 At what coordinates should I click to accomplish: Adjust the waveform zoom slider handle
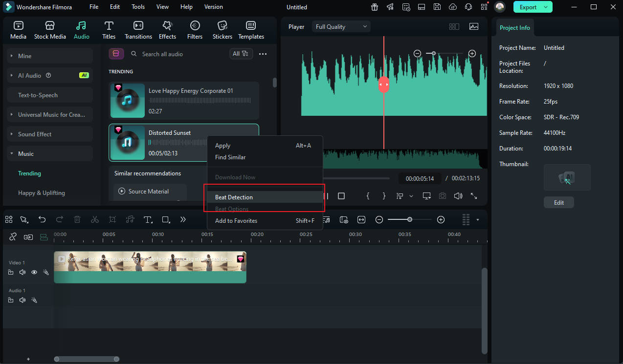coord(433,53)
